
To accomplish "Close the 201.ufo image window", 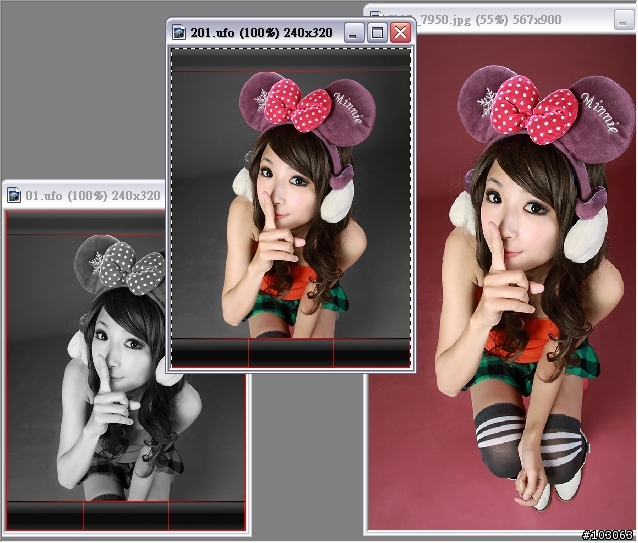I will (x=400, y=33).
